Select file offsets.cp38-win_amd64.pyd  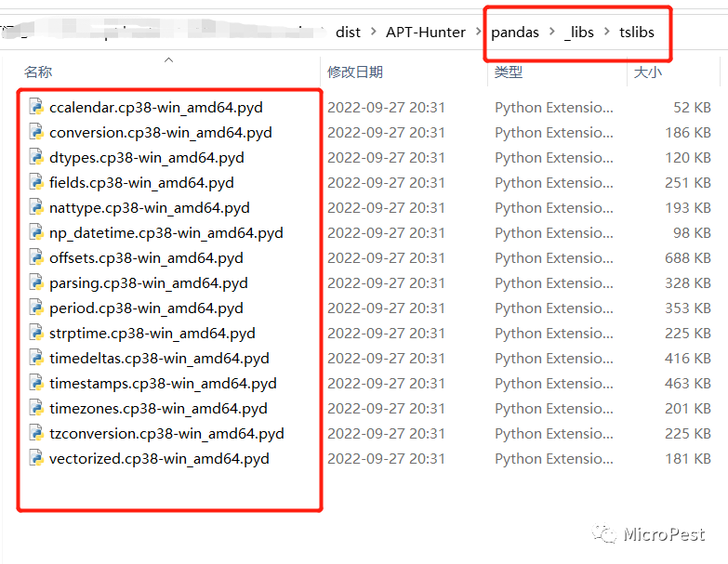click(x=146, y=258)
